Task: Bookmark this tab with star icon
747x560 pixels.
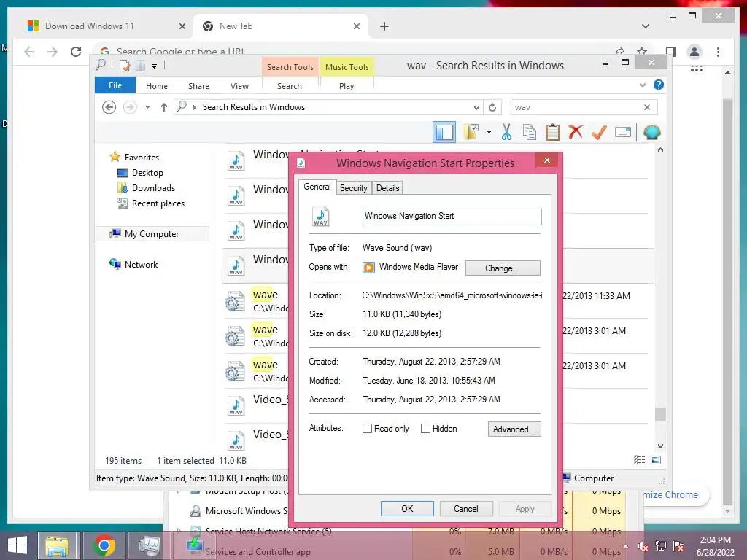Action: [x=642, y=52]
